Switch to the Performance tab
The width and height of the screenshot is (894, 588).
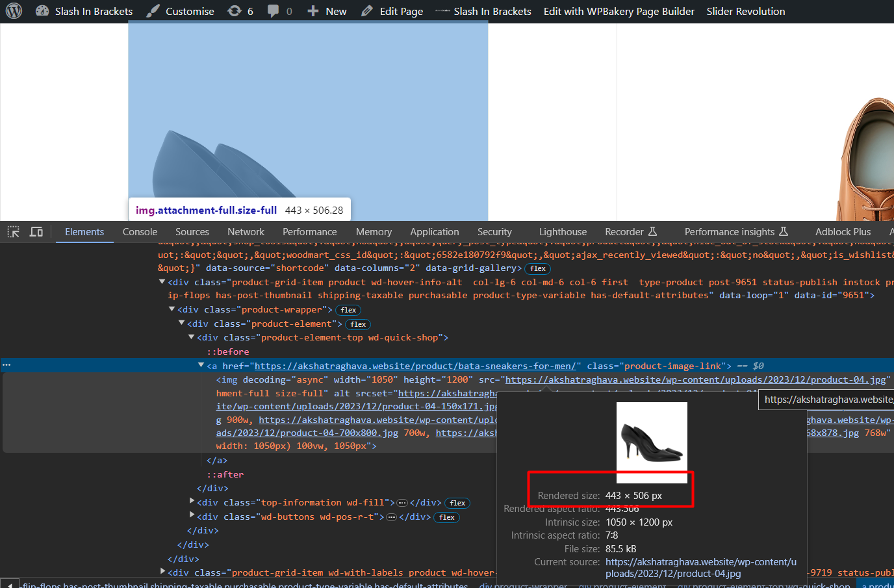309,232
